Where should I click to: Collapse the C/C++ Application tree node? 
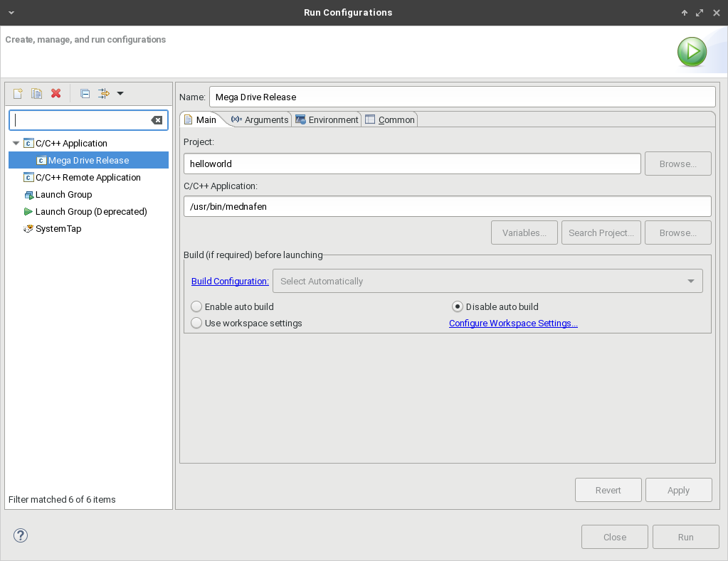16,143
